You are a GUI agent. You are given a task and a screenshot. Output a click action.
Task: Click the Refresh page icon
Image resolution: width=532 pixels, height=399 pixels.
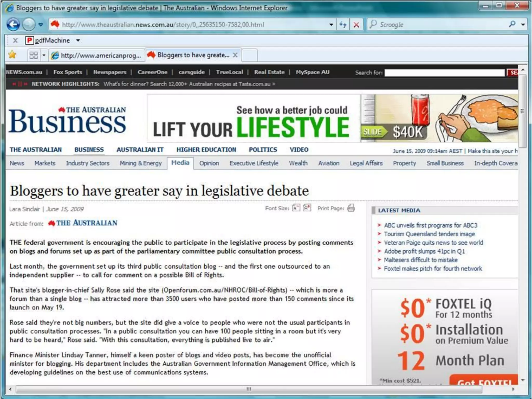343,25
